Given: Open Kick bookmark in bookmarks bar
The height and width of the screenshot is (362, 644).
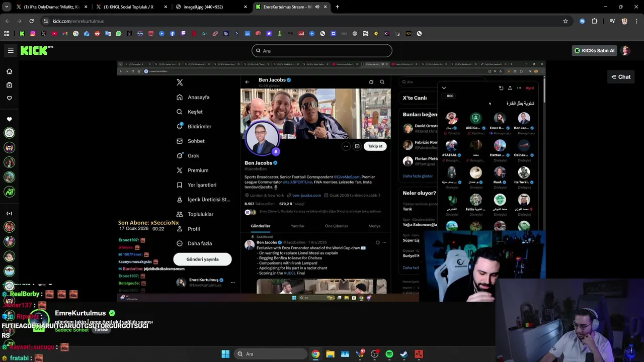Looking at the screenshot, I should [x=22, y=34].
